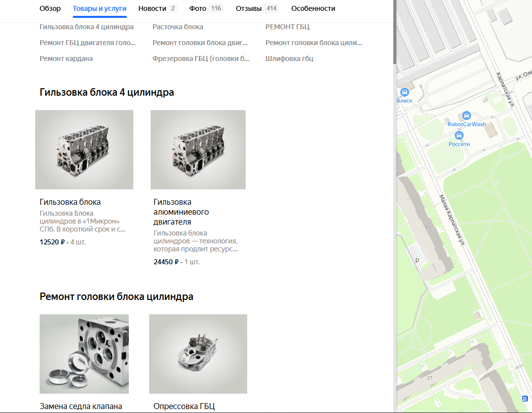
Task: Click the Блеск car wash map marker
Action: pos(404,92)
